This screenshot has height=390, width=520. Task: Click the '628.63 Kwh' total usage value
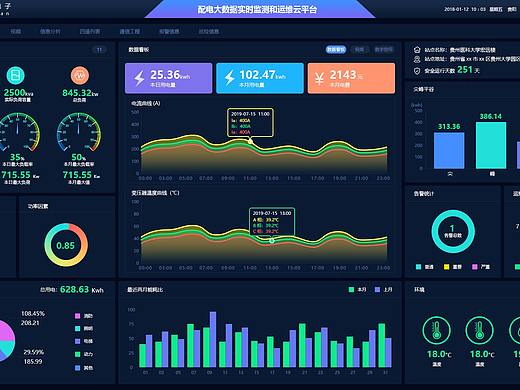[x=82, y=290]
